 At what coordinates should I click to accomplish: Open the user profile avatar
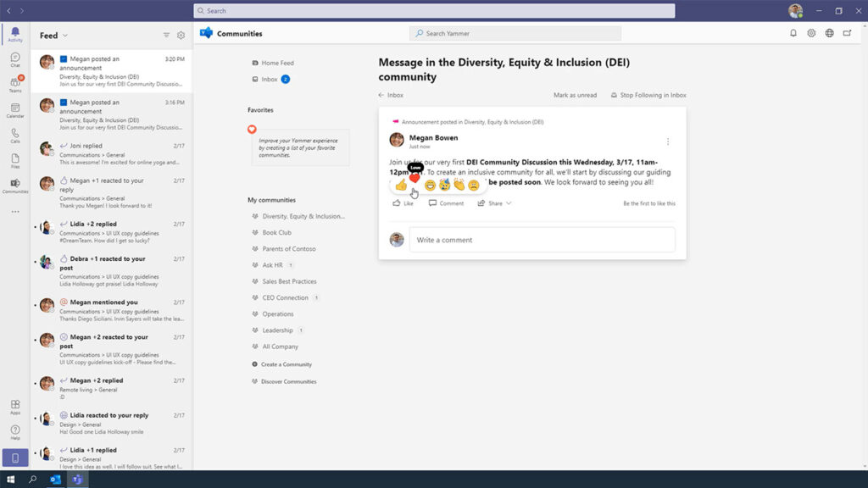coord(795,10)
